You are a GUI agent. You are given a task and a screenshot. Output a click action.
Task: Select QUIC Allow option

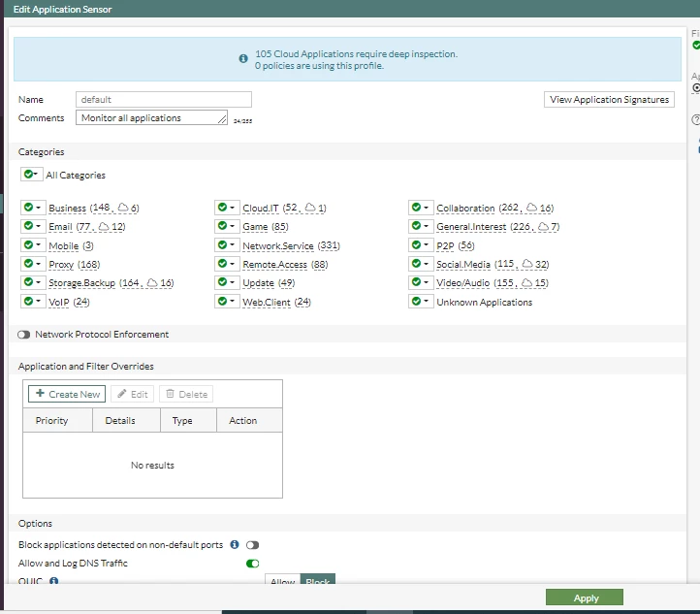(282, 579)
